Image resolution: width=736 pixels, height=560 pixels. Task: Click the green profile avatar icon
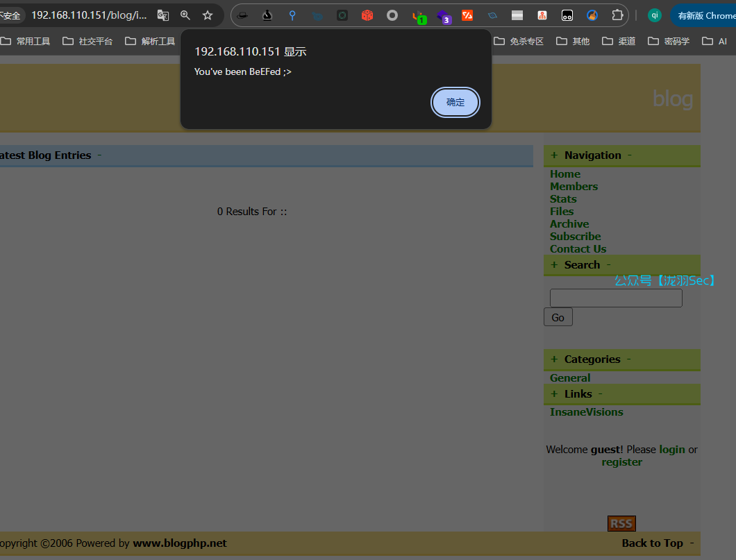coord(654,15)
